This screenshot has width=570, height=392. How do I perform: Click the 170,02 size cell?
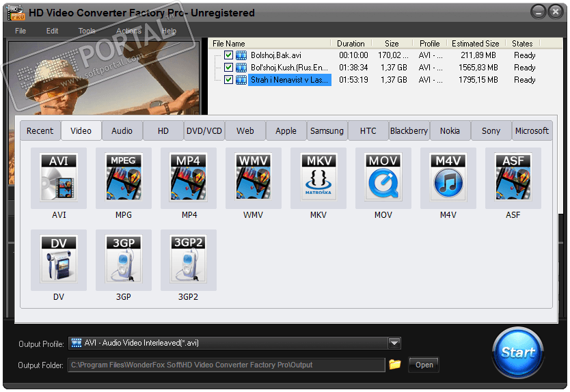coord(393,55)
